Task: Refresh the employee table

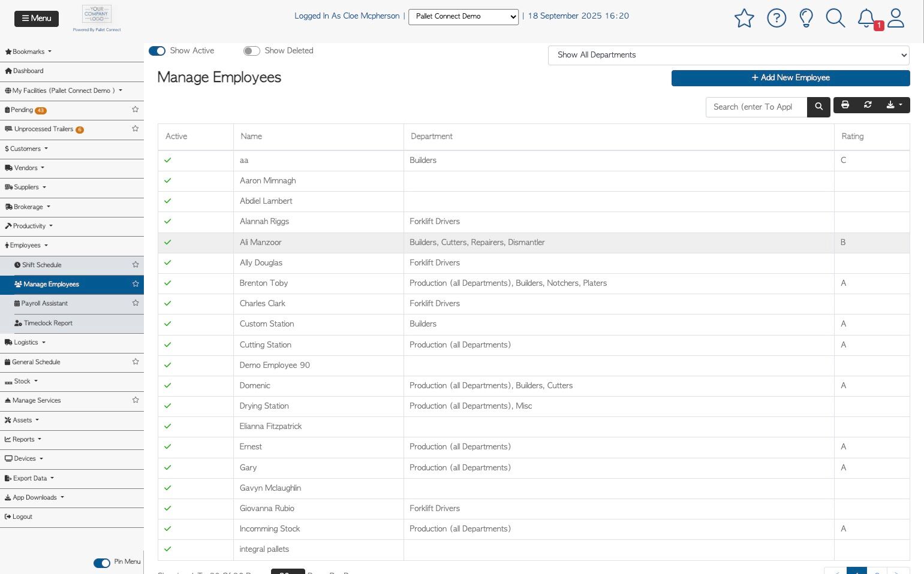Action: (x=868, y=105)
